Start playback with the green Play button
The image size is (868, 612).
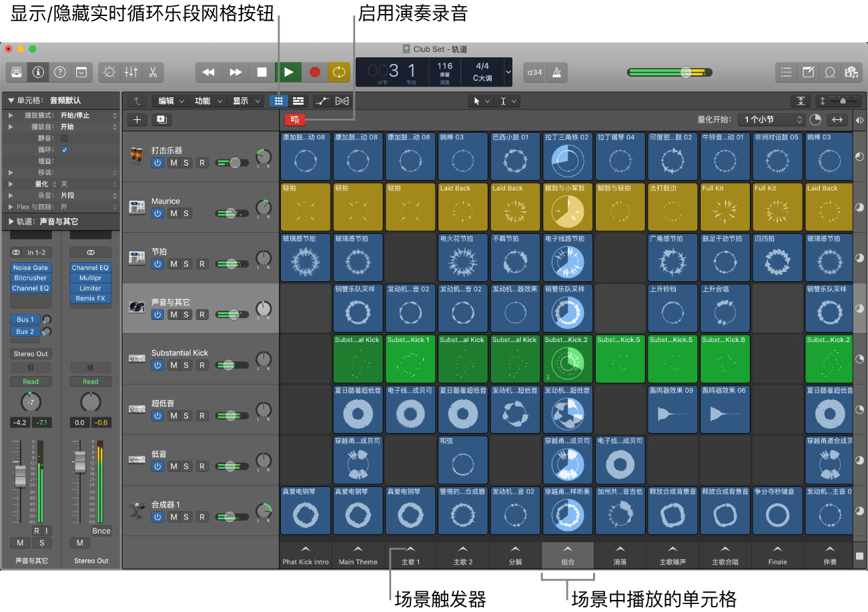pyautogui.click(x=288, y=72)
